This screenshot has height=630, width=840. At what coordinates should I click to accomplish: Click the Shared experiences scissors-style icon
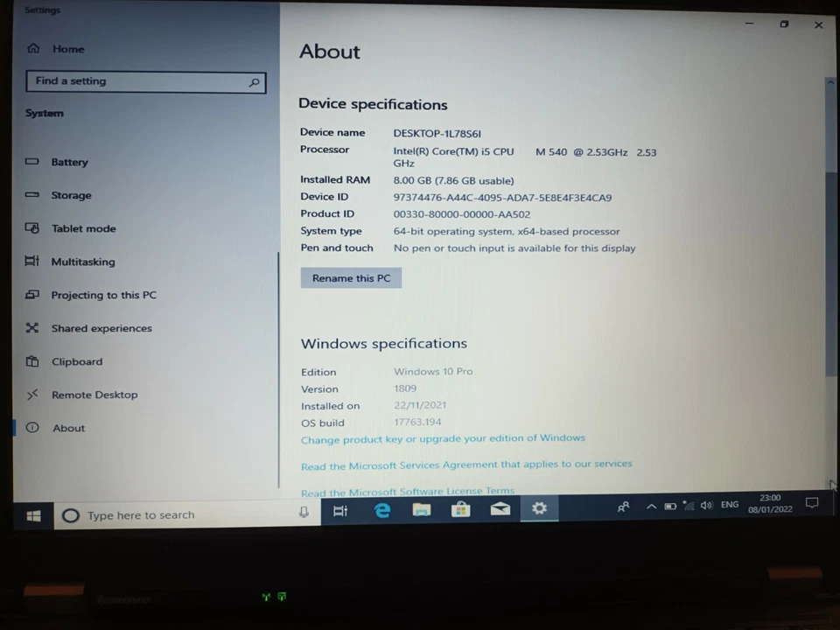coord(31,327)
